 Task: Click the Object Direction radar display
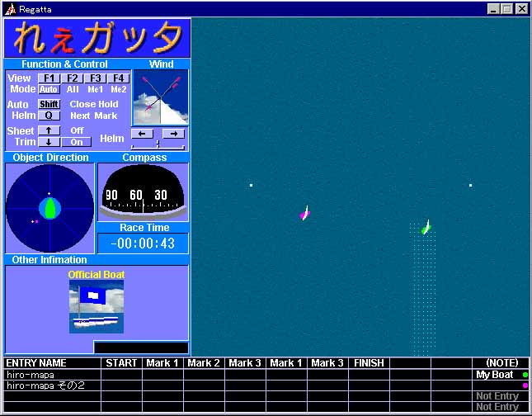[49, 208]
